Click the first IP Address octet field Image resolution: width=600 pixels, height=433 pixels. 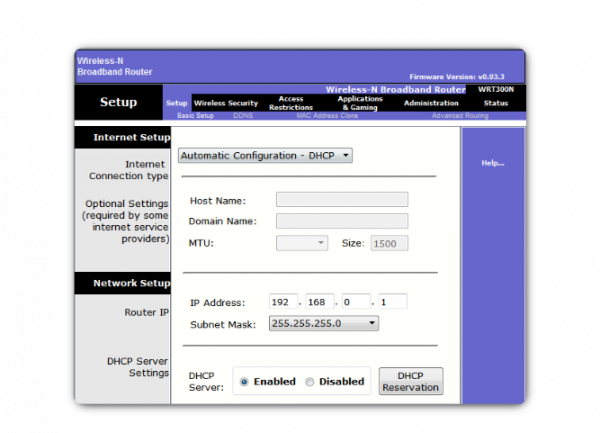(x=283, y=302)
